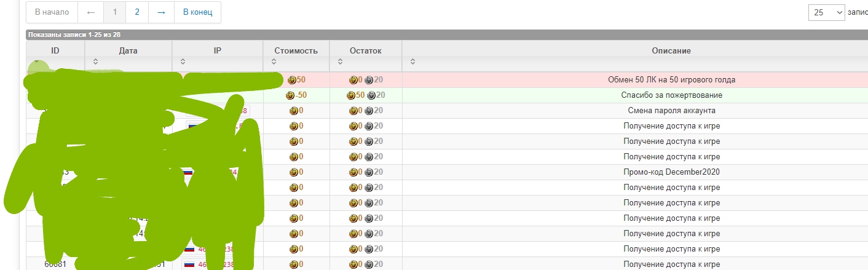This screenshot has width=868, height=270.
Task: Click silver coin icon in 'Обмен 50 ЛК' row
Action: (x=369, y=80)
